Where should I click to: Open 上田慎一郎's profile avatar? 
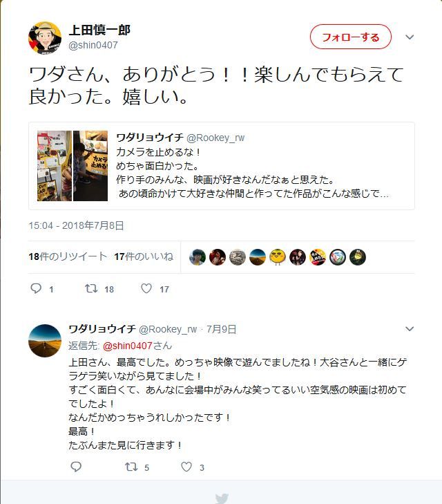45,38
